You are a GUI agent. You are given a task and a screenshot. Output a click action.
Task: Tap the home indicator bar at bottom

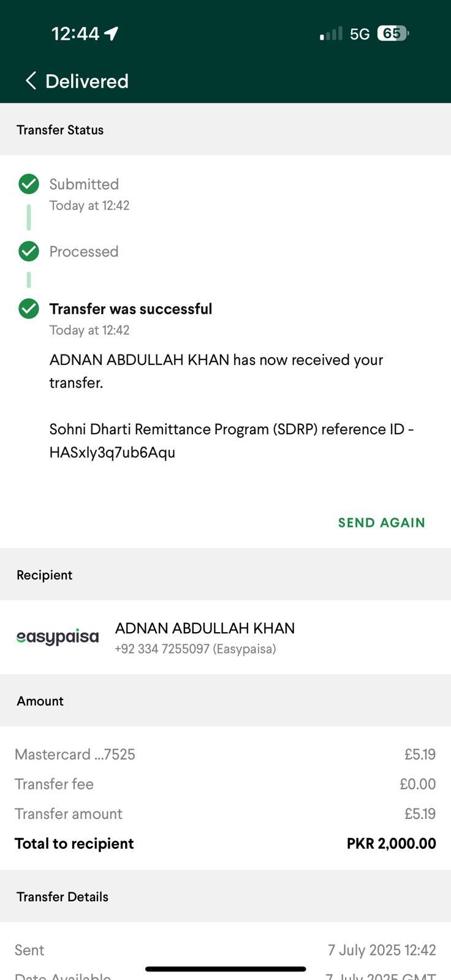[225, 969]
